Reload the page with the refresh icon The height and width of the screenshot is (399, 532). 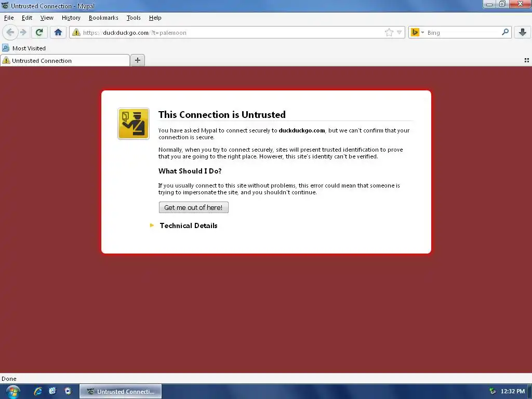pyautogui.click(x=39, y=33)
